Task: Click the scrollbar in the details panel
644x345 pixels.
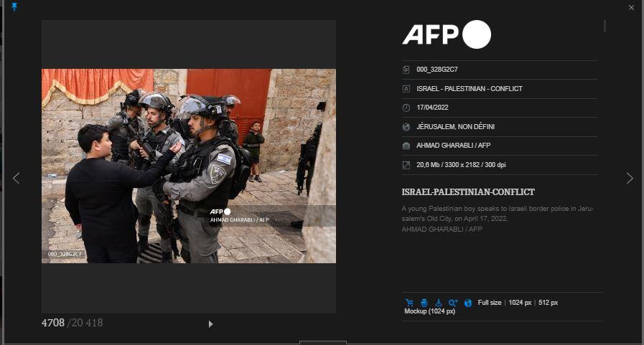Action: [605, 25]
